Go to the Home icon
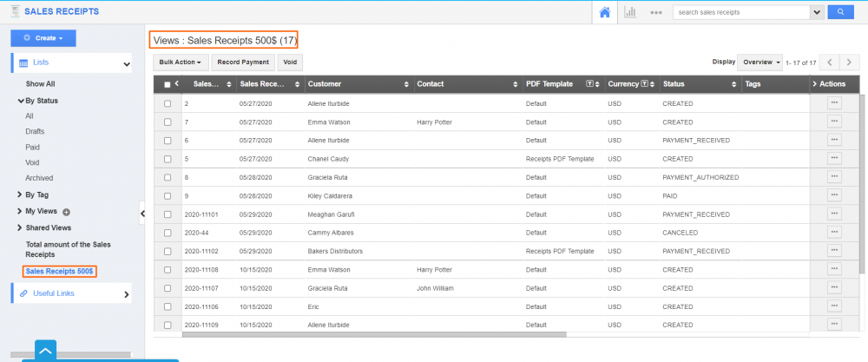This screenshot has height=362, width=868. click(605, 12)
